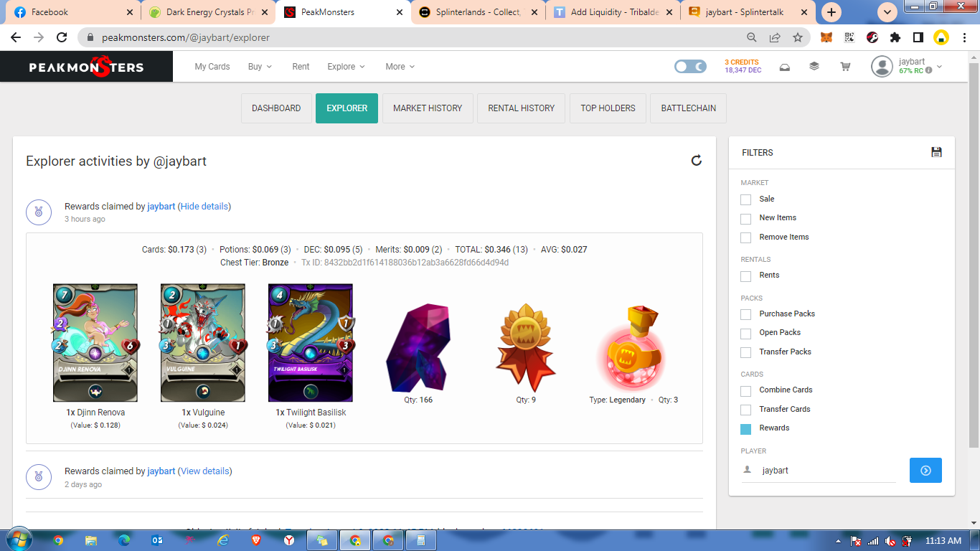
Task: Open the Vulguine card
Action: click(x=203, y=343)
